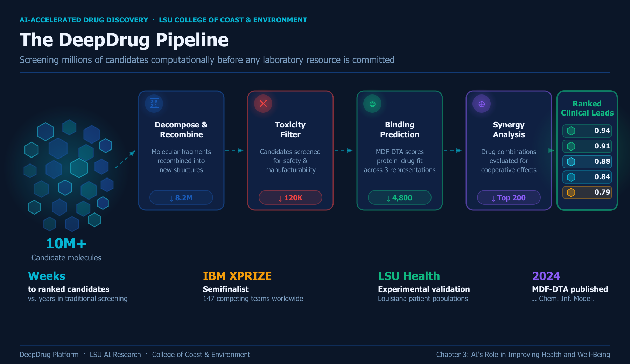Click the blue hexagon beside score 0.88

(x=571, y=161)
